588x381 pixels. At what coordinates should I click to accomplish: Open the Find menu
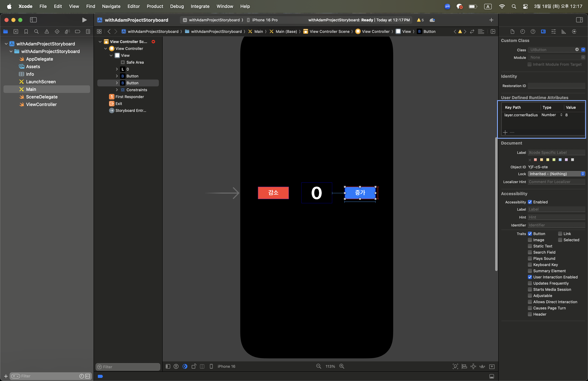(x=90, y=6)
